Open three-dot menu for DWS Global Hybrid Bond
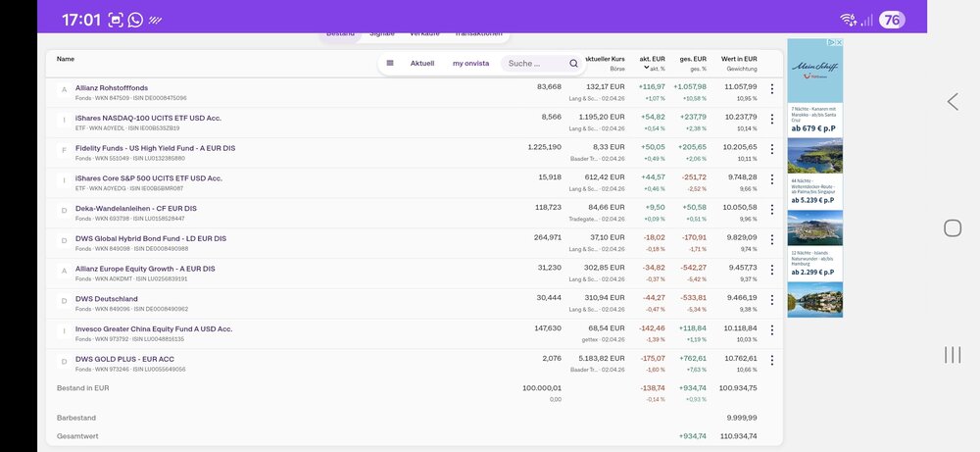Screen dimensions: 980x452 [x=772, y=239]
